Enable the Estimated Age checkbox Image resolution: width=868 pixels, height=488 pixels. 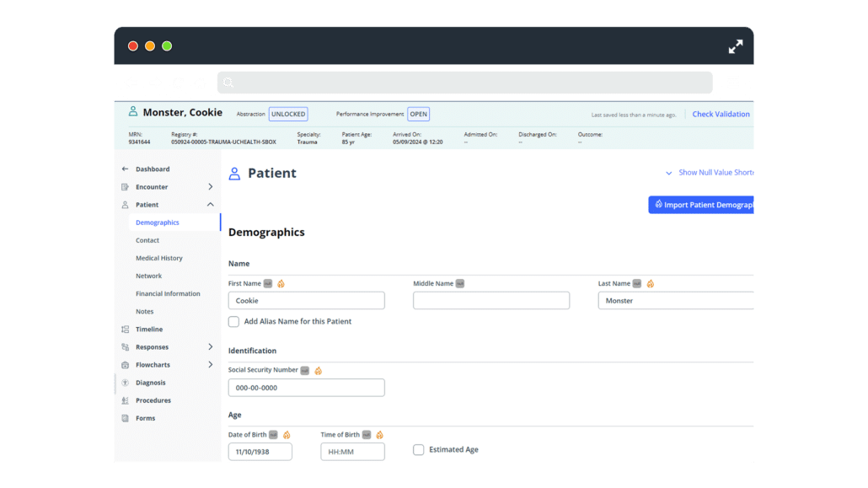[x=418, y=449]
